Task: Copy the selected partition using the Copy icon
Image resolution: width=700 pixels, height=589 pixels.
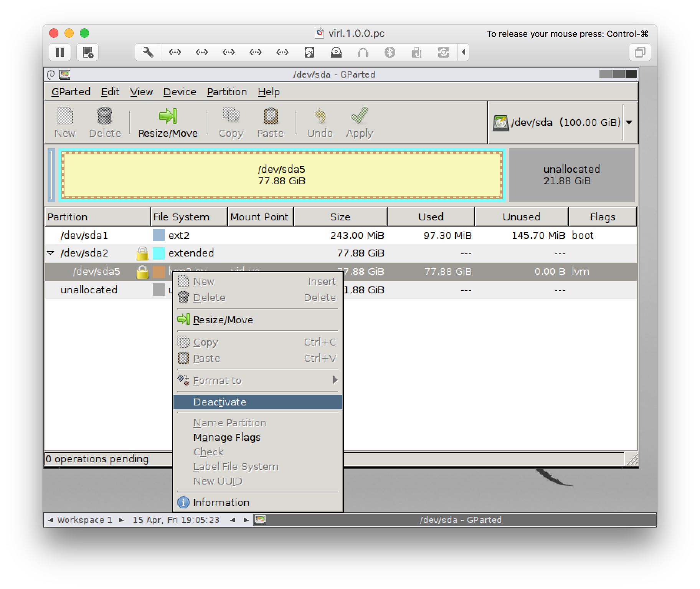Action: (x=230, y=122)
